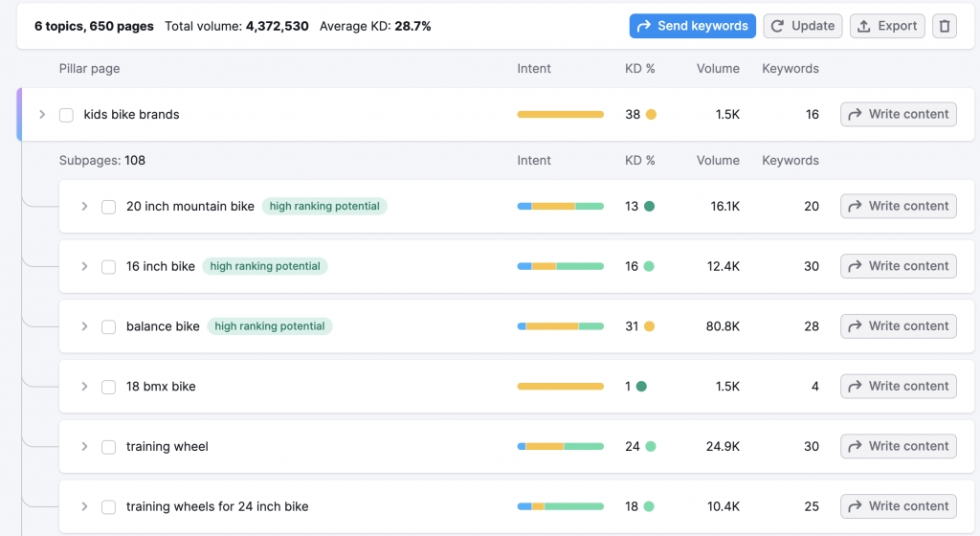Viewport: 980px width, 536px height.
Task: Click the Update button
Action: (803, 26)
